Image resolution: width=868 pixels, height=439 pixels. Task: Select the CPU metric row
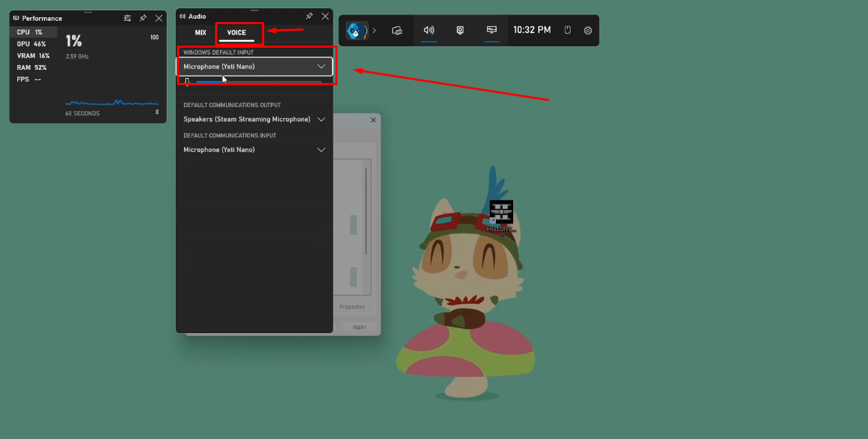33,32
